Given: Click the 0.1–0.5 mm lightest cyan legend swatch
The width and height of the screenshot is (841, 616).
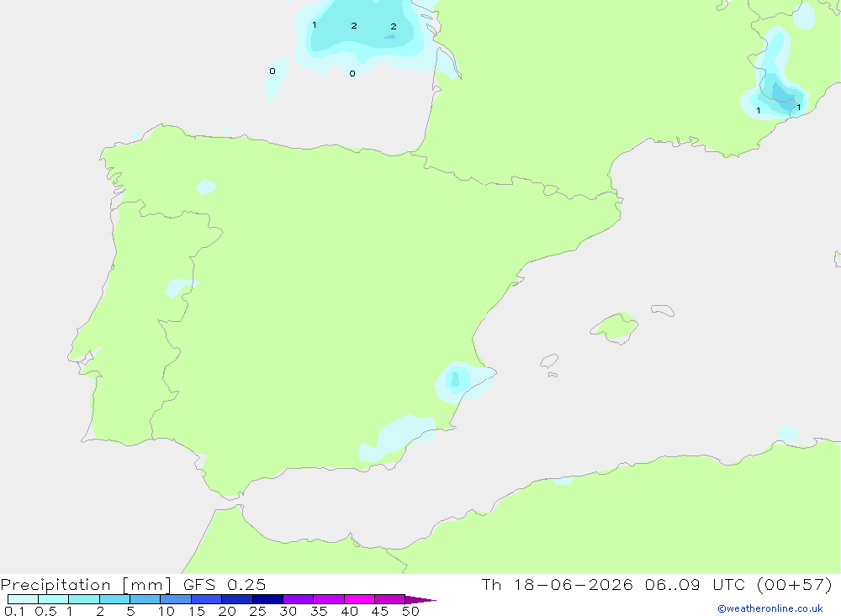Looking at the screenshot, I should (23, 599).
